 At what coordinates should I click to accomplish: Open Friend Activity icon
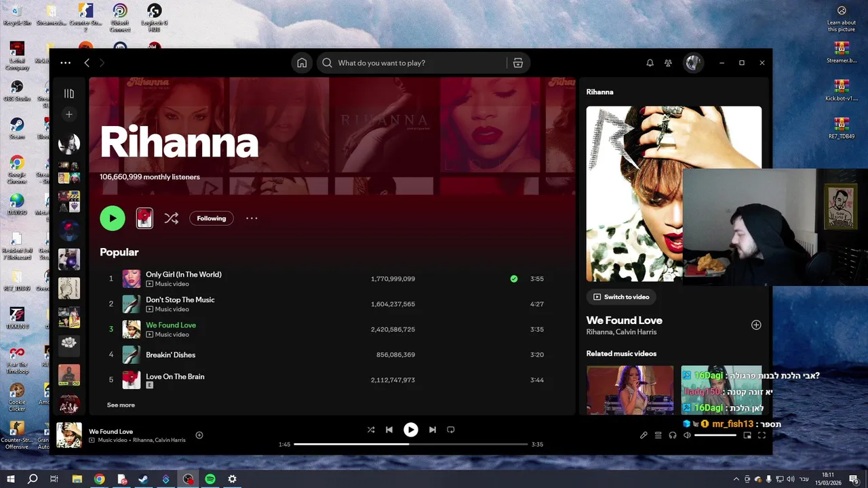tap(668, 63)
